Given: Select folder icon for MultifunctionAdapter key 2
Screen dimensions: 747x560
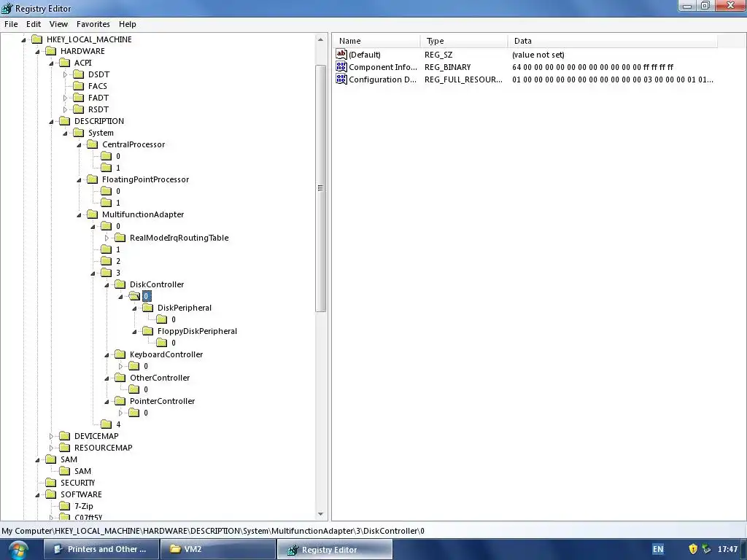Looking at the screenshot, I should (x=107, y=261).
